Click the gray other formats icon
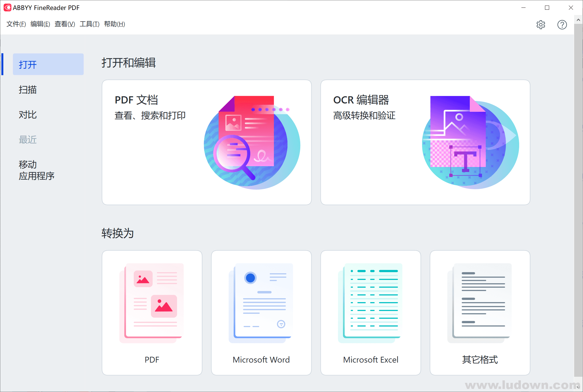 479,303
